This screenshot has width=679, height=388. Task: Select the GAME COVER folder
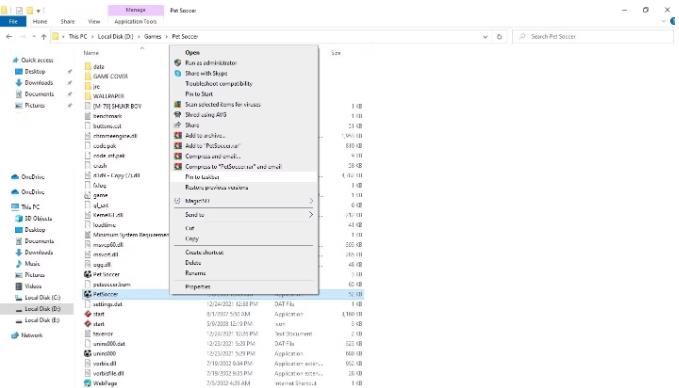click(x=110, y=77)
